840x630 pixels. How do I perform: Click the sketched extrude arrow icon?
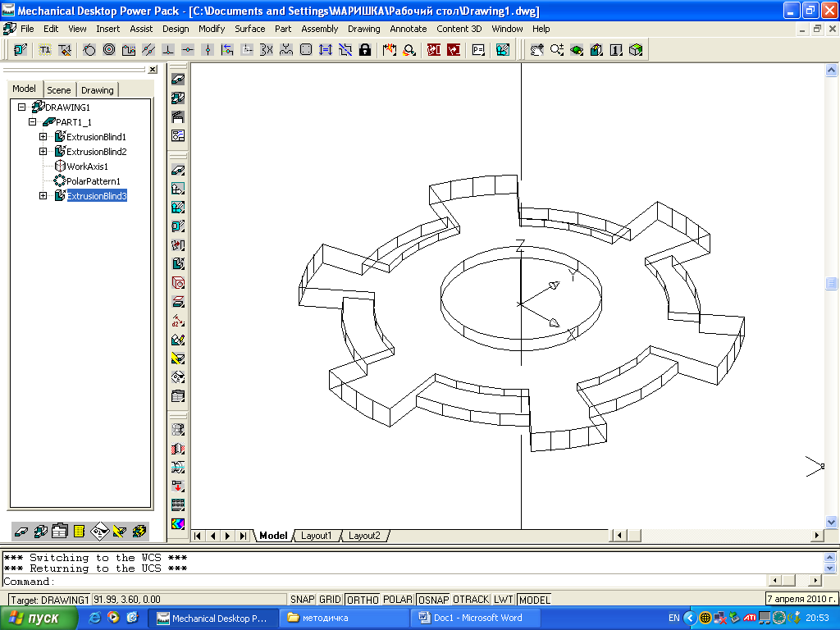click(x=178, y=263)
